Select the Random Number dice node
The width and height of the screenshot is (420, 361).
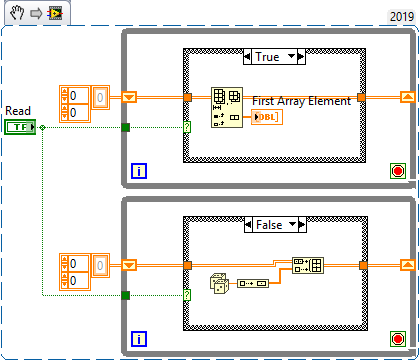click(x=219, y=283)
